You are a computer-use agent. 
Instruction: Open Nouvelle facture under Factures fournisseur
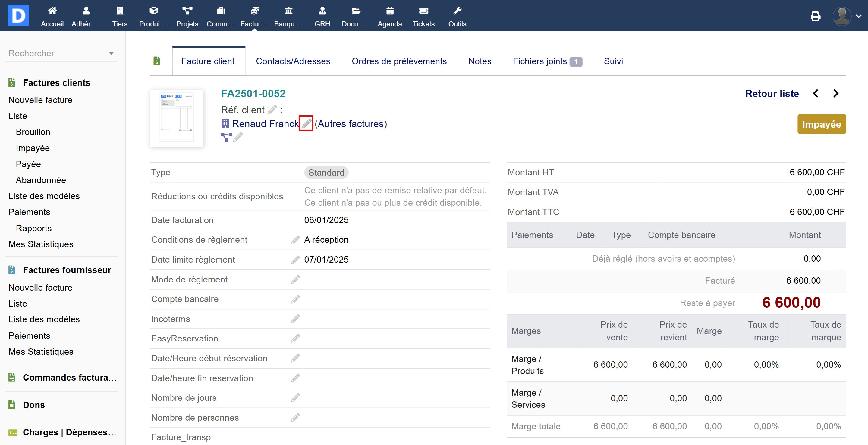(x=40, y=288)
